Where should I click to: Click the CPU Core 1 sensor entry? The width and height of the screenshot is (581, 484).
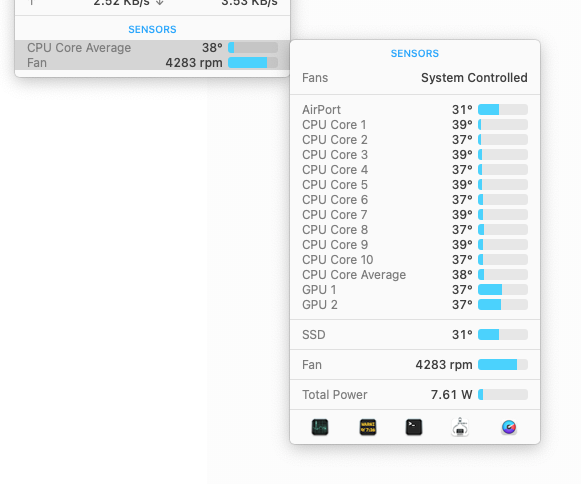[415, 125]
